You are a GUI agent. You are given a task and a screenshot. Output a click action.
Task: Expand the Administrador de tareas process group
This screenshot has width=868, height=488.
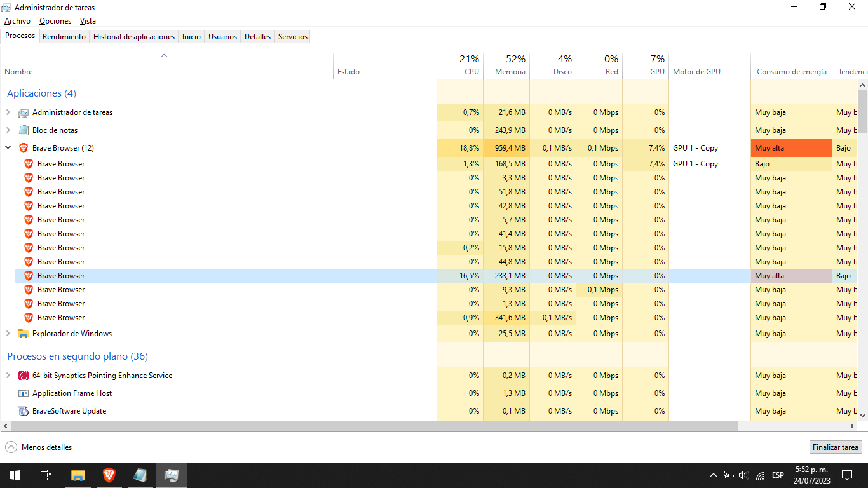(8, 112)
